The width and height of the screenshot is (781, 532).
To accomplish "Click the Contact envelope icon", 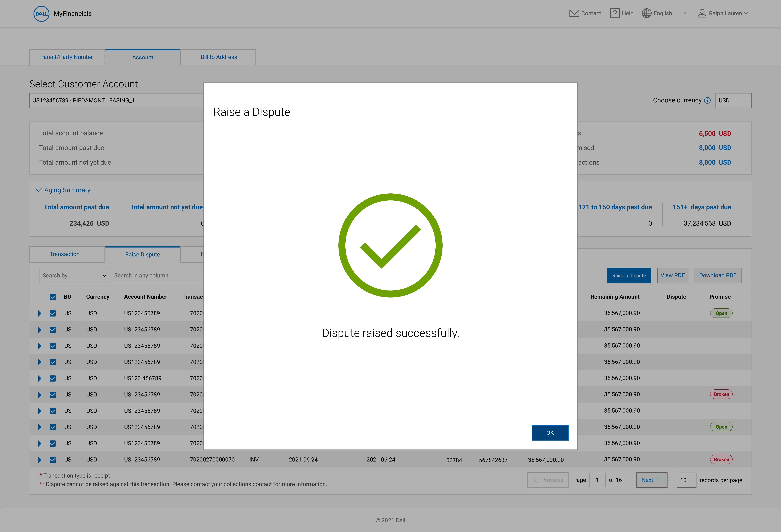I will point(574,13).
